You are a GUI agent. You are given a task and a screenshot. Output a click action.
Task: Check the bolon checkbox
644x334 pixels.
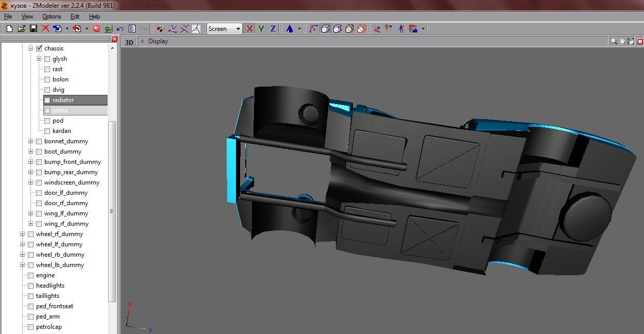point(47,79)
